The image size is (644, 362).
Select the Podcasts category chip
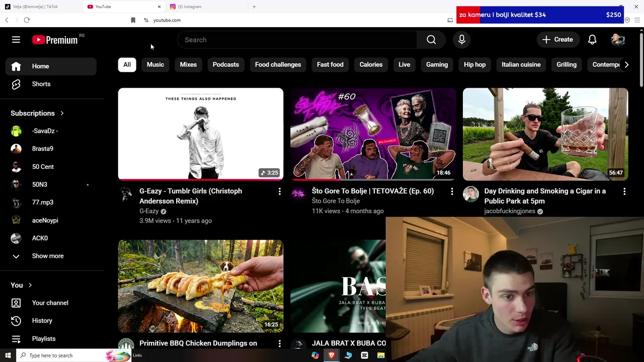[226, 64]
